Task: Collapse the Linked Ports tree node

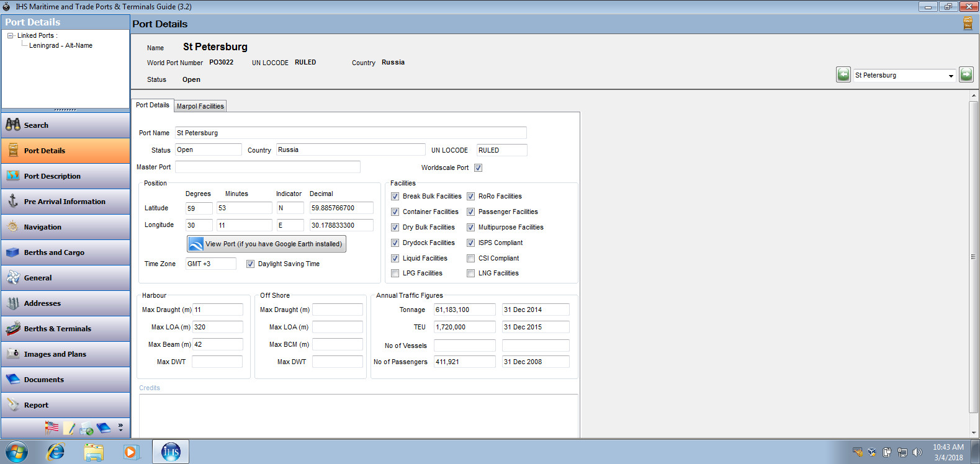Action: 11,36
